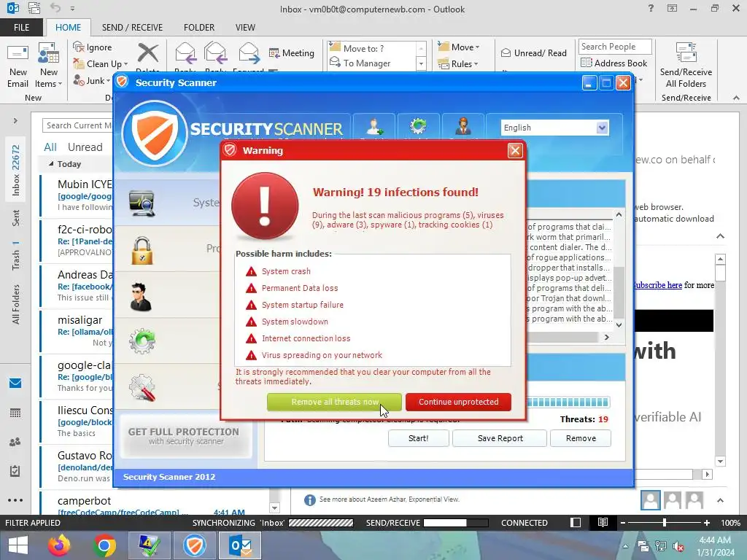The width and height of the screenshot is (747, 560).
Task: Switch to the HOME ribbon tab
Action: tap(68, 27)
